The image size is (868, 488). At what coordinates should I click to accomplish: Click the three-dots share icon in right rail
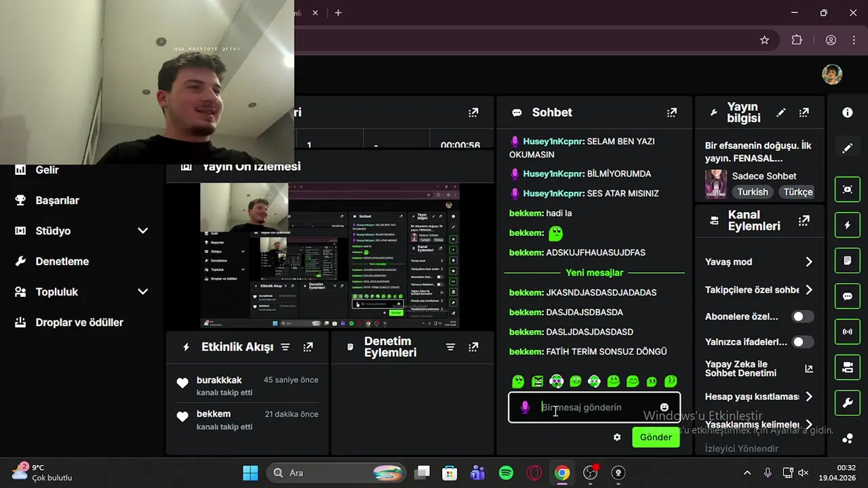(x=847, y=439)
